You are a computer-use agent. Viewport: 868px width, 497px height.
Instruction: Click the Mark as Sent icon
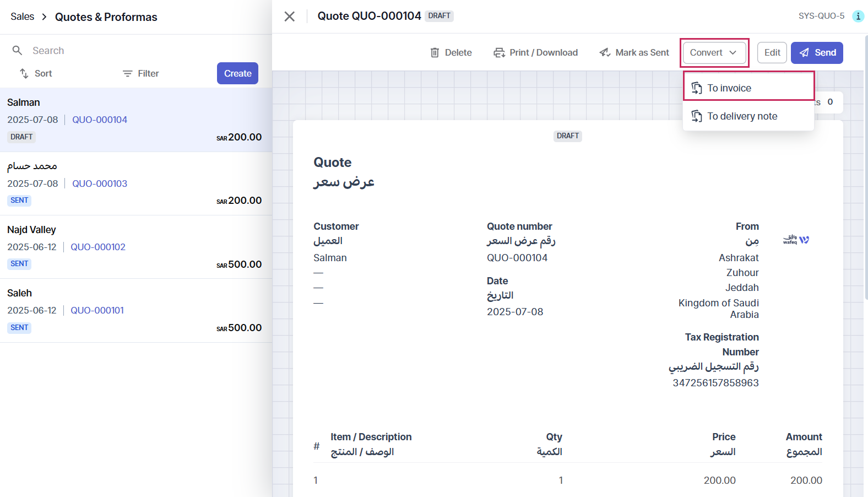pos(605,53)
